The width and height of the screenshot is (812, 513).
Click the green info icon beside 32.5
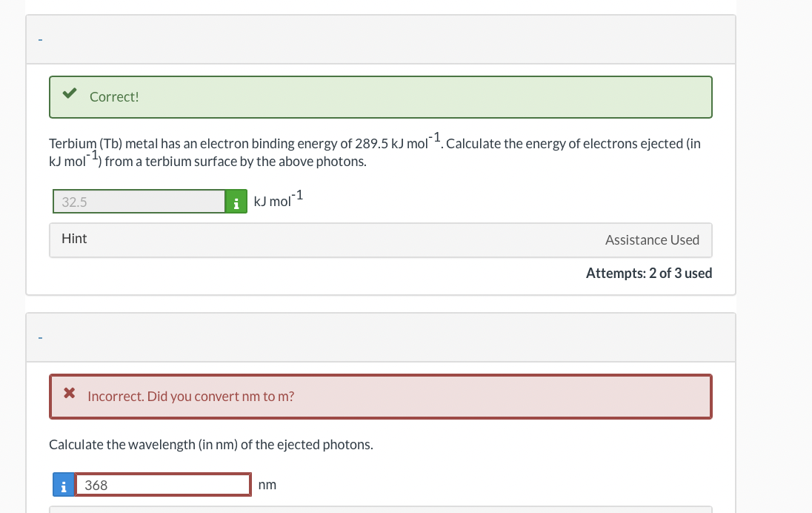click(x=236, y=202)
